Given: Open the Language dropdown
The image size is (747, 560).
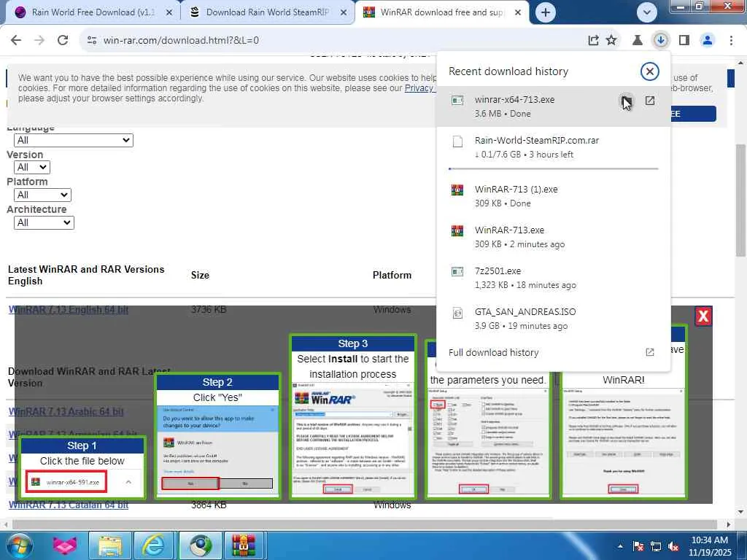Looking at the screenshot, I should [74, 141].
